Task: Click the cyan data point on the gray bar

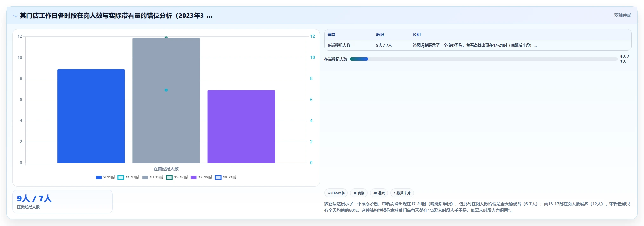Action: coord(166,90)
